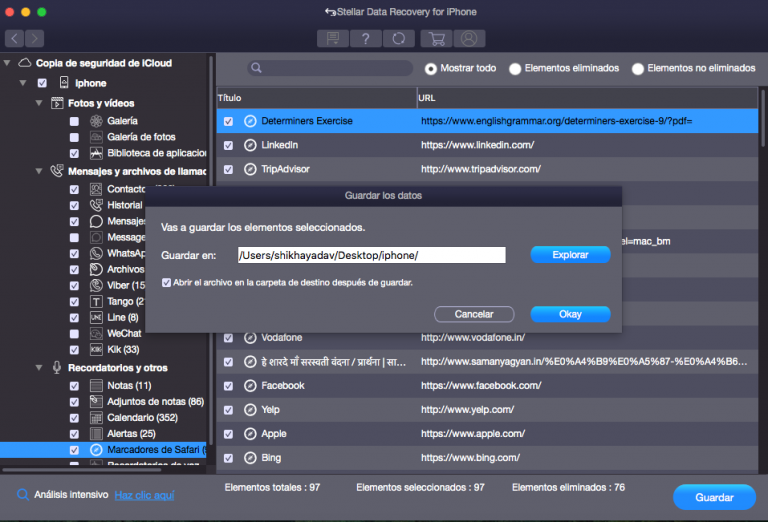This screenshot has width=768, height=522.
Task: Click the sidebar horizontal scrollbar
Action: 82,470
